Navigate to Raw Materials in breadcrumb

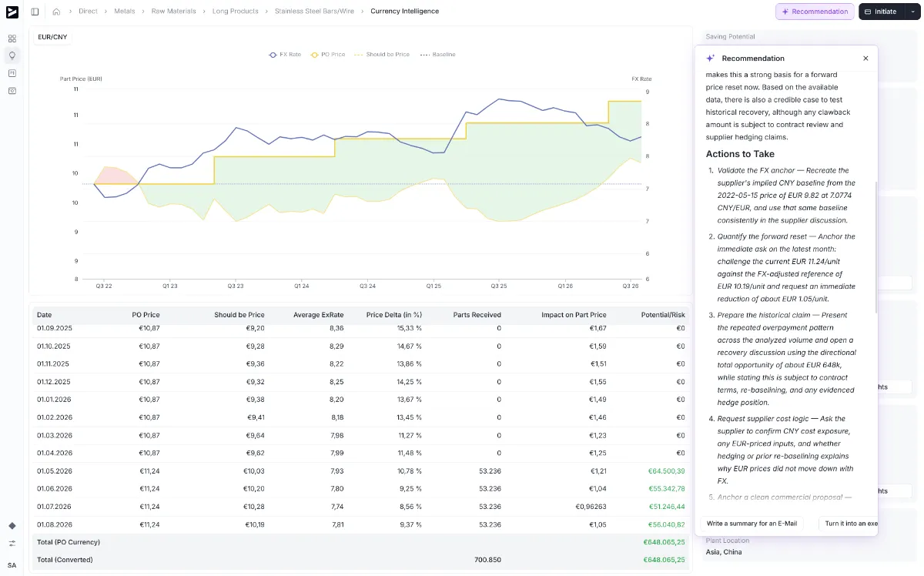click(173, 12)
